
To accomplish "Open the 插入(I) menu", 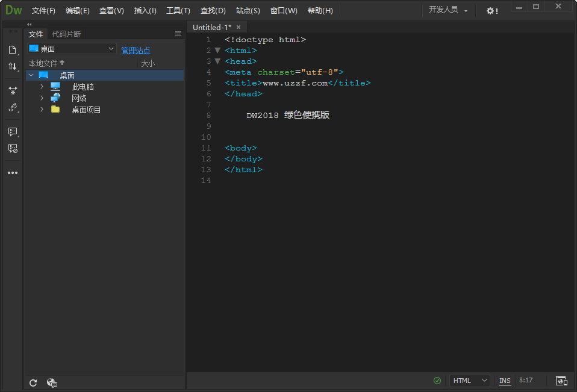I will [145, 11].
